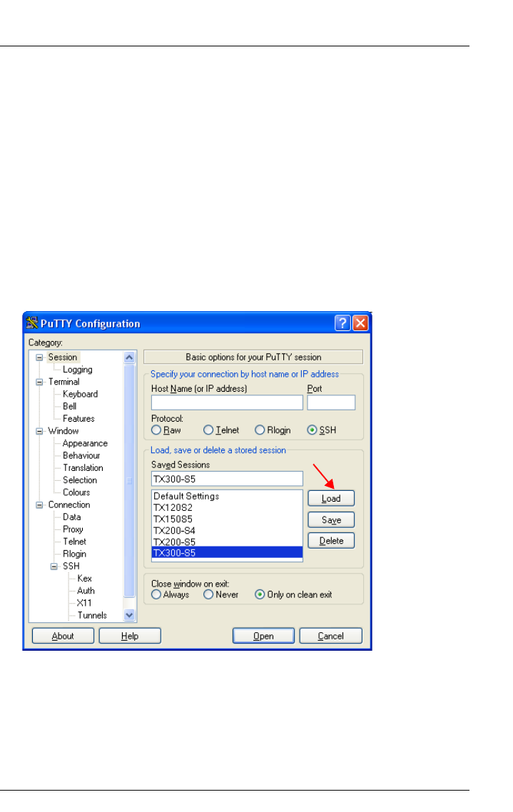Click the About button
This screenshot has height=812, width=513.
pos(64,636)
